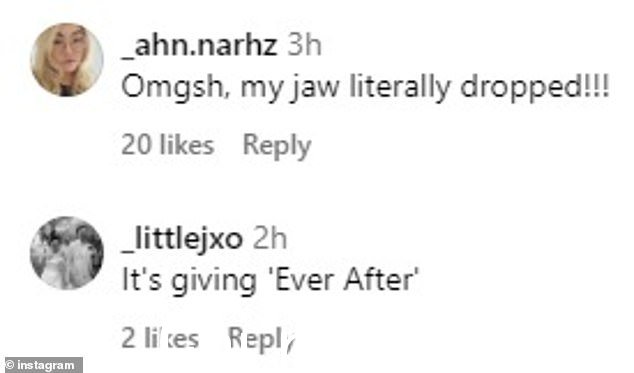Click the 3h timestamp next to _ahn.narhz
This screenshot has width=634, height=373.
click(305, 45)
